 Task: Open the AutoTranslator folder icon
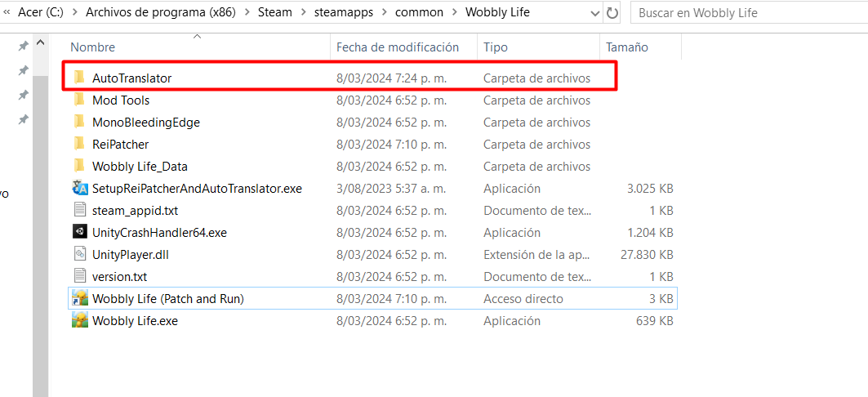[80, 78]
